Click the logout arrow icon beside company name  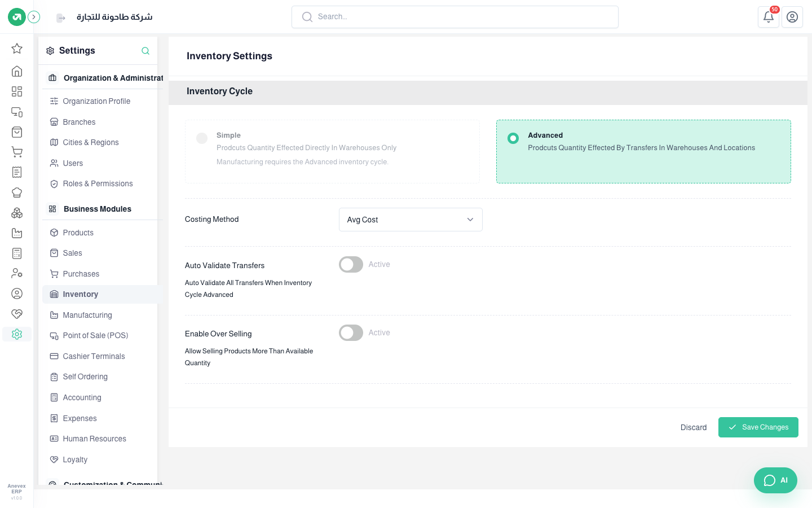click(61, 18)
